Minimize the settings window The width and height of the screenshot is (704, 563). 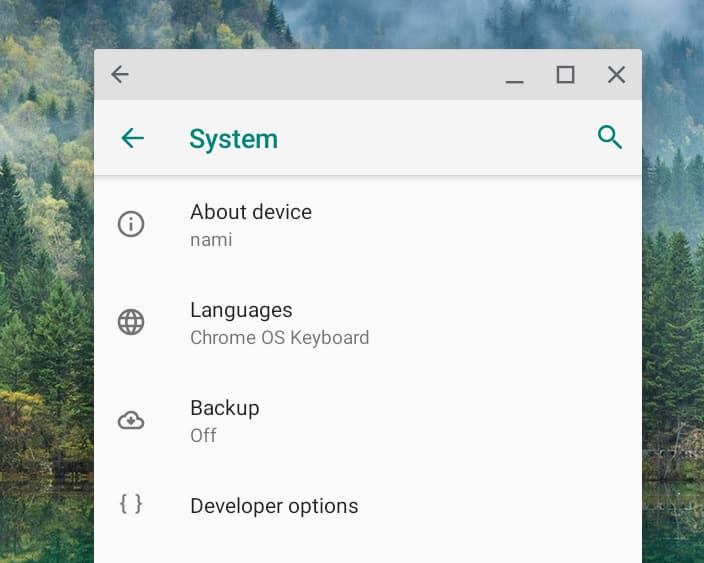tap(514, 81)
